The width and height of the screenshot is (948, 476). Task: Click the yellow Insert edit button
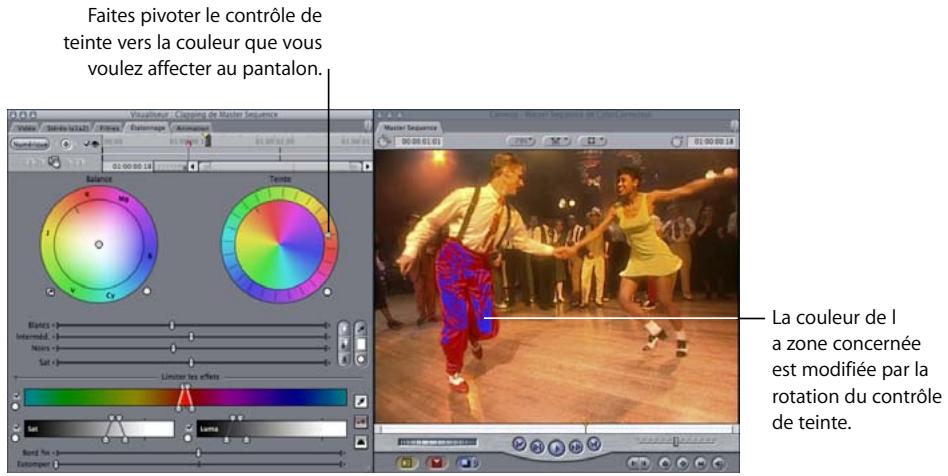(x=406, y=463)
